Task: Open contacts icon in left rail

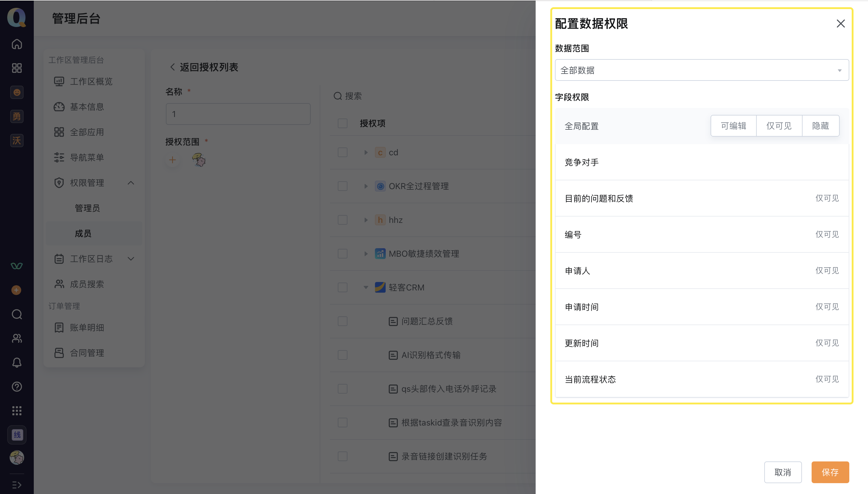Action: (17, 338)
